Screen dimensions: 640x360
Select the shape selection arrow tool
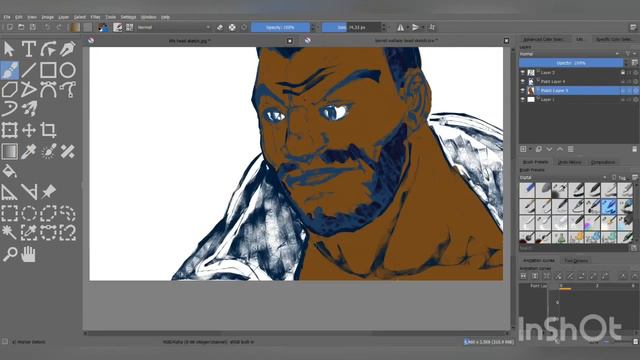tap(9, 49)
